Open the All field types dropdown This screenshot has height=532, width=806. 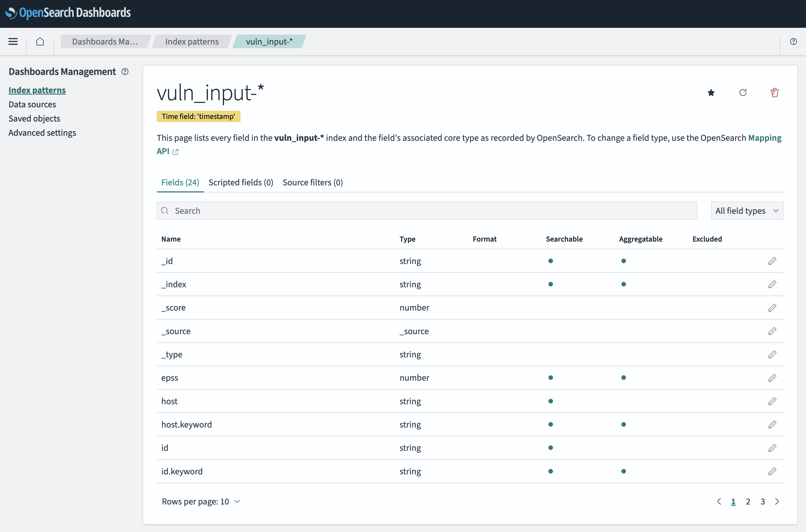click(747, 211)
